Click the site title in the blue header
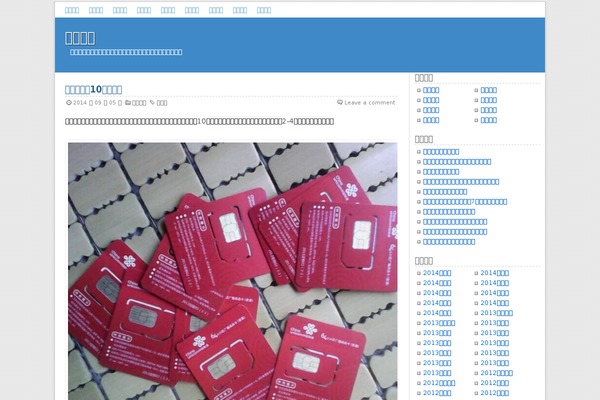Viewport: 600px width, 400px height. click(x=80, y=38)
